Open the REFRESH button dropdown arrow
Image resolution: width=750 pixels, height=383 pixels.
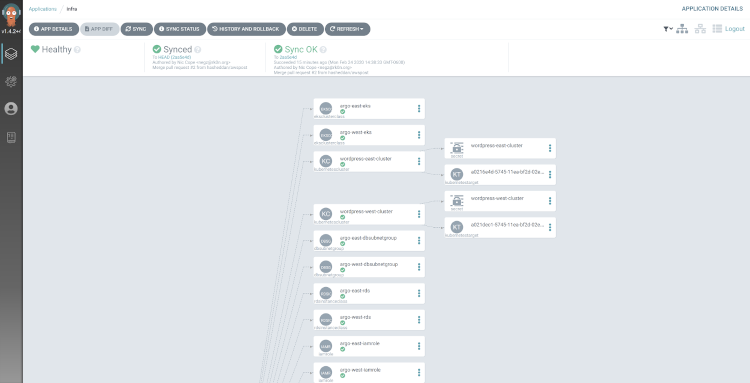(x=362, y=29)
